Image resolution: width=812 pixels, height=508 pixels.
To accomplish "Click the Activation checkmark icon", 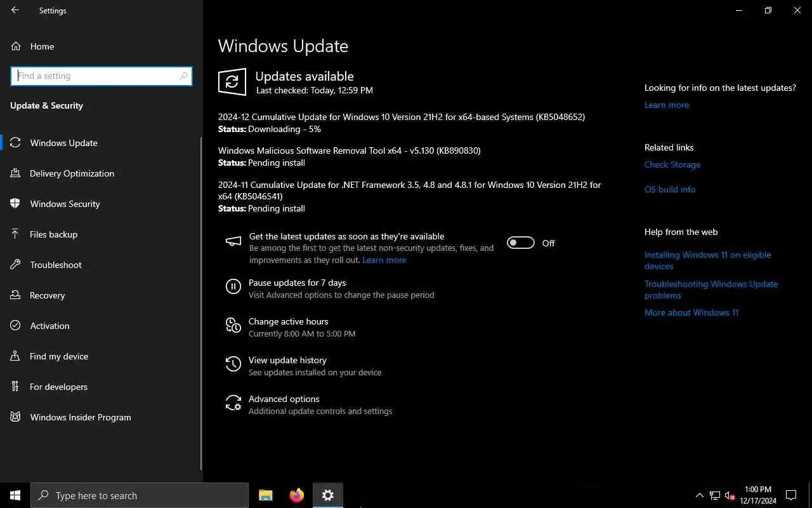I will [x=16, y=326].
